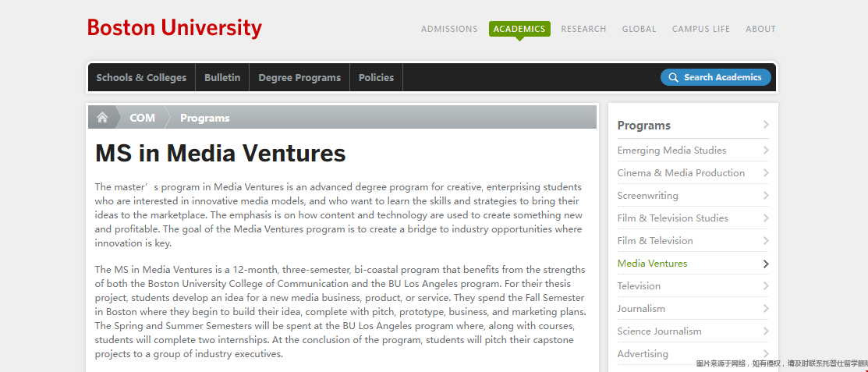Click the magnifier icon in Search Academics
868x372 pixels.
(x=673, y=77)
